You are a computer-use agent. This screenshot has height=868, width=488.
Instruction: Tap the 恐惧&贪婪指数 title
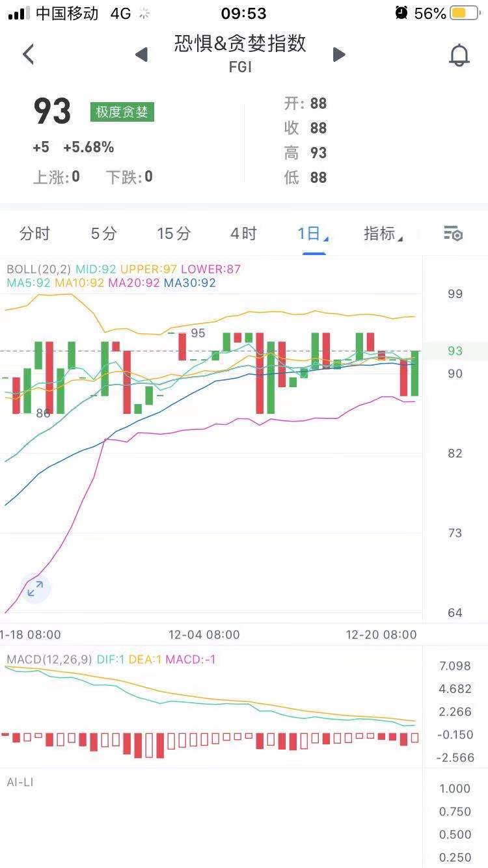240,44
